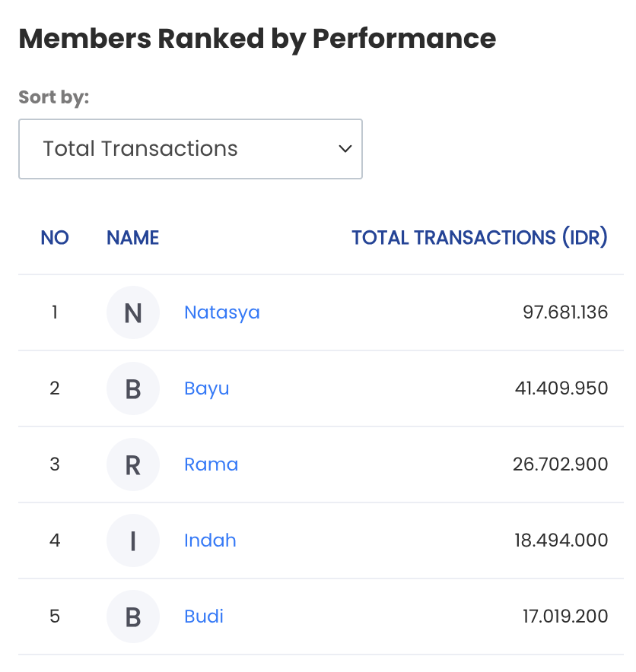Click Indah's I avatar icon
This screenshot has height=672, width=636.
coord(133,540)
